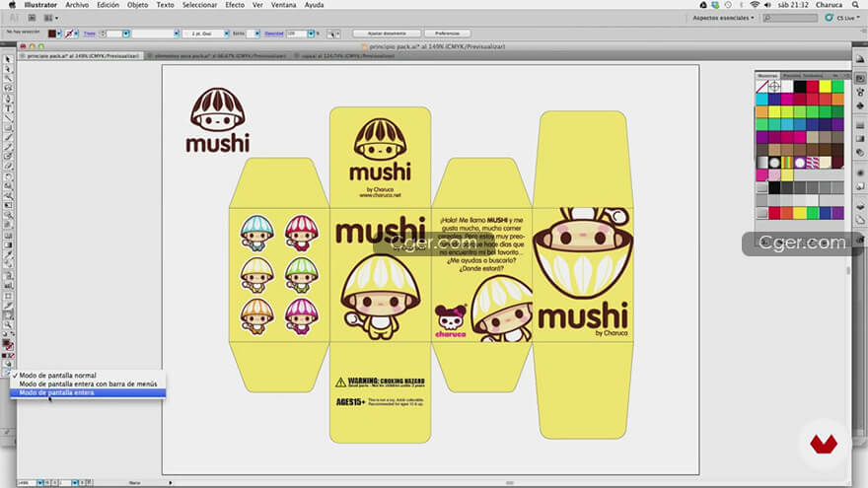Select the Gradient tool

coord(8,244)
